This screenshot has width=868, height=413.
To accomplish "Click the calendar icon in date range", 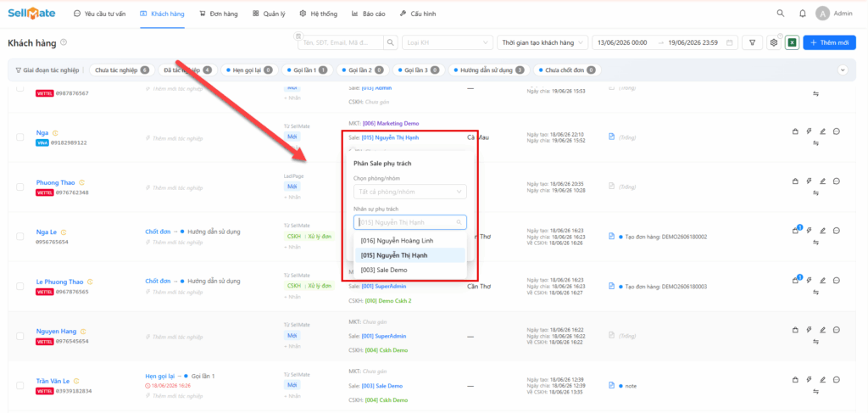I will tap(730, 42).
